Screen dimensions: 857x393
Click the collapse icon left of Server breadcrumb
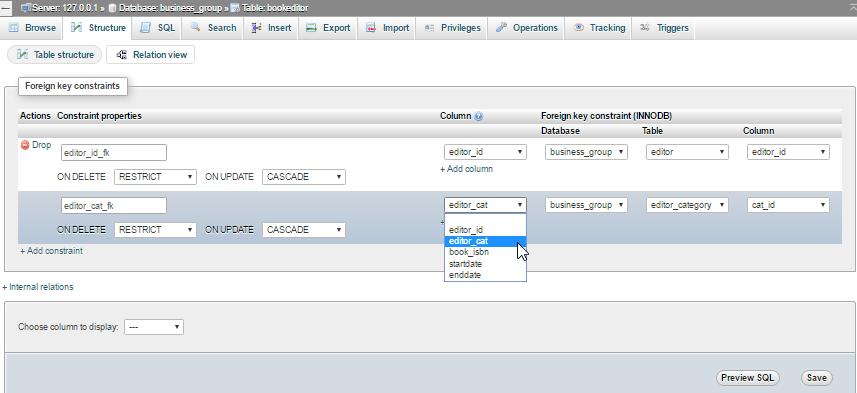pyautogui.click(x=7, y=8)
